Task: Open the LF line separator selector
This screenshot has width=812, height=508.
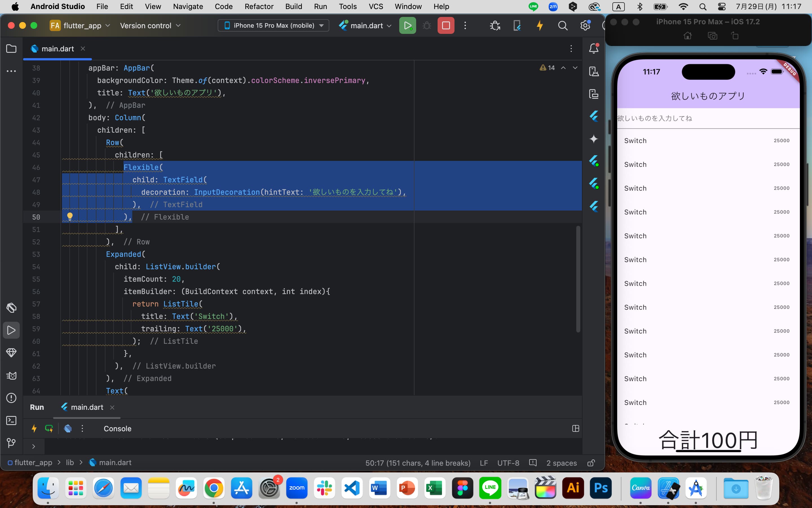Action: 484,463
